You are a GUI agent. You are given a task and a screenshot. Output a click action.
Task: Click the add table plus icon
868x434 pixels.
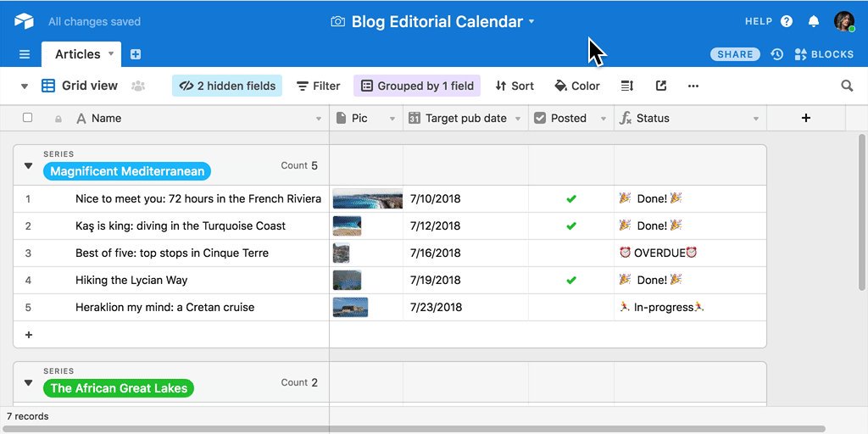pos(136,54)
